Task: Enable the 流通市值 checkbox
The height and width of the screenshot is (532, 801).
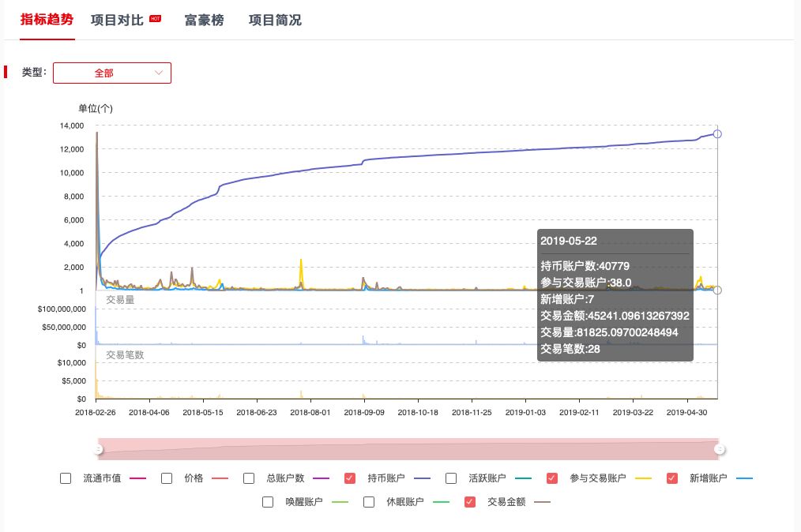Action: [x=66, y=478]
